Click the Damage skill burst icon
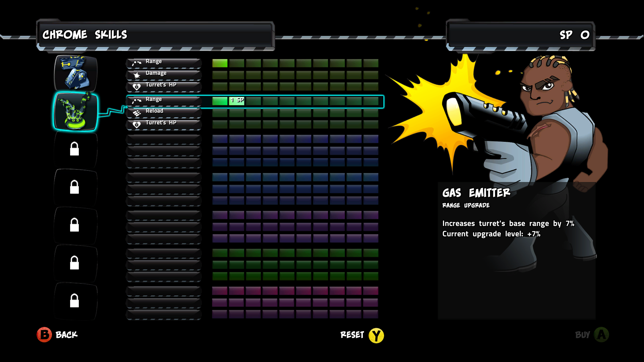 137,75
